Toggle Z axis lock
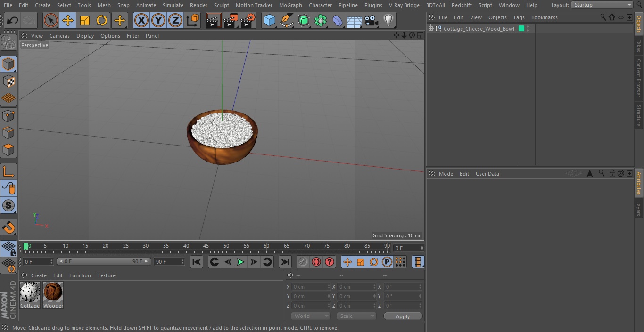644x332 pixels. click(175, 20)
